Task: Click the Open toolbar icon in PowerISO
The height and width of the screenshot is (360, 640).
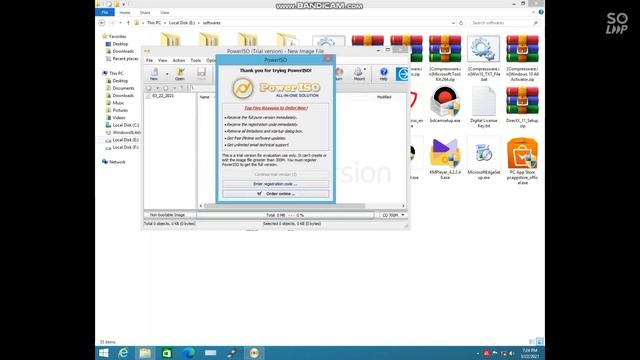Action: 180,74
